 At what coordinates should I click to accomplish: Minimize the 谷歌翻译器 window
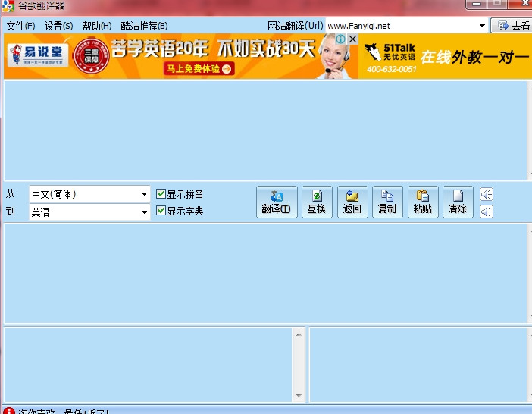[477, 4]
